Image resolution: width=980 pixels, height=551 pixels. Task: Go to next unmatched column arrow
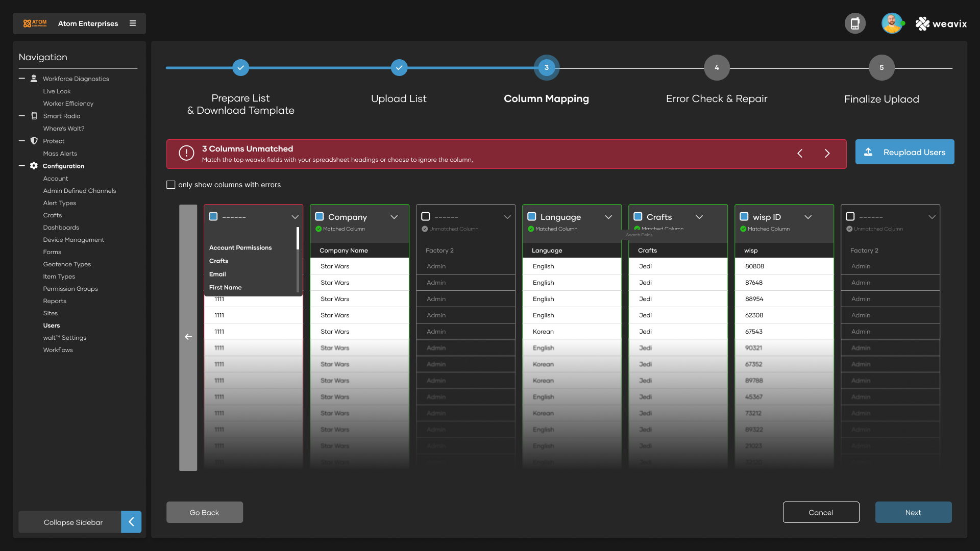click(827, 154)
